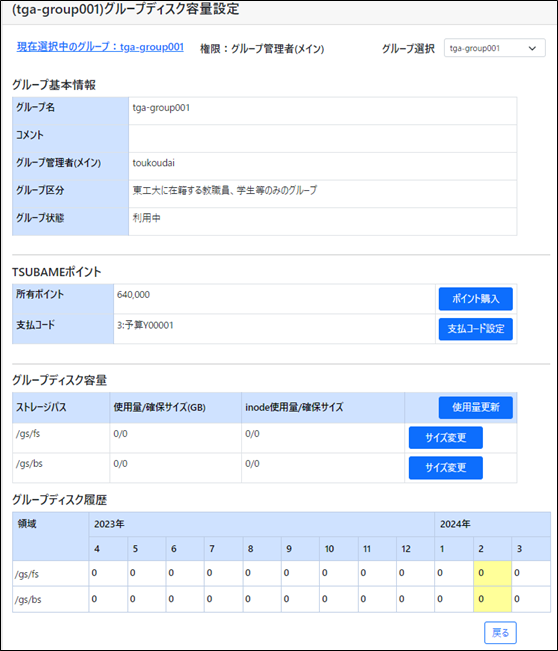Click the グループ状態 value 利用中
558x651 pixels.
coord(147,218)
